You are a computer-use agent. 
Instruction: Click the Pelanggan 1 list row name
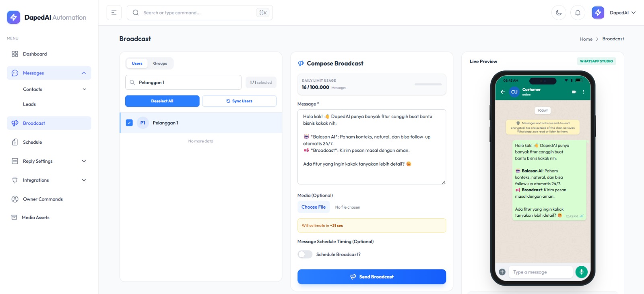[165, 123]
